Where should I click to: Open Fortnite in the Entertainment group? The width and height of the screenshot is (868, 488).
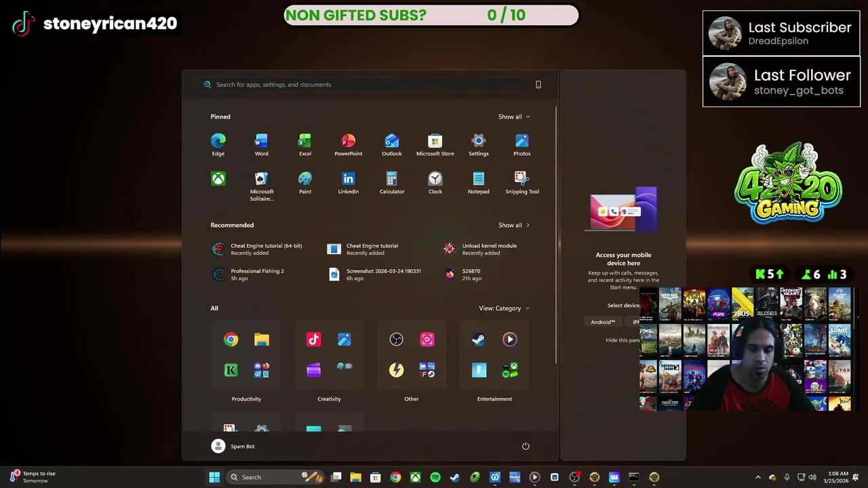479,370
